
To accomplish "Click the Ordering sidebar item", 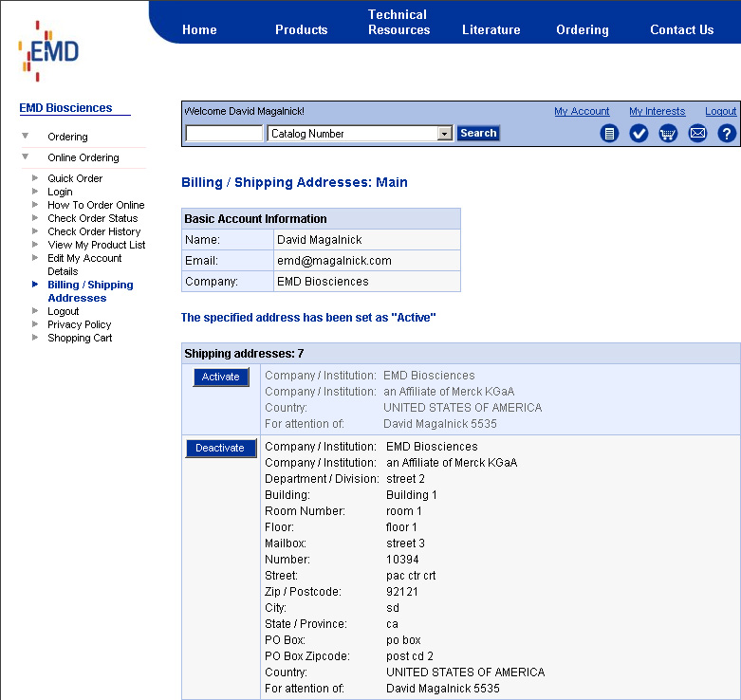I will [67, 137].
